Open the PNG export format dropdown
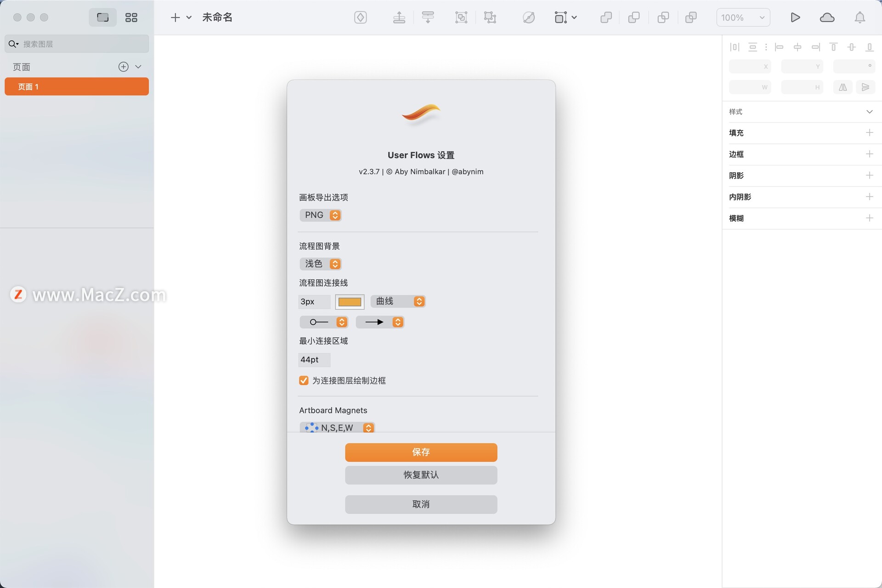 click(x=321, y=215)
